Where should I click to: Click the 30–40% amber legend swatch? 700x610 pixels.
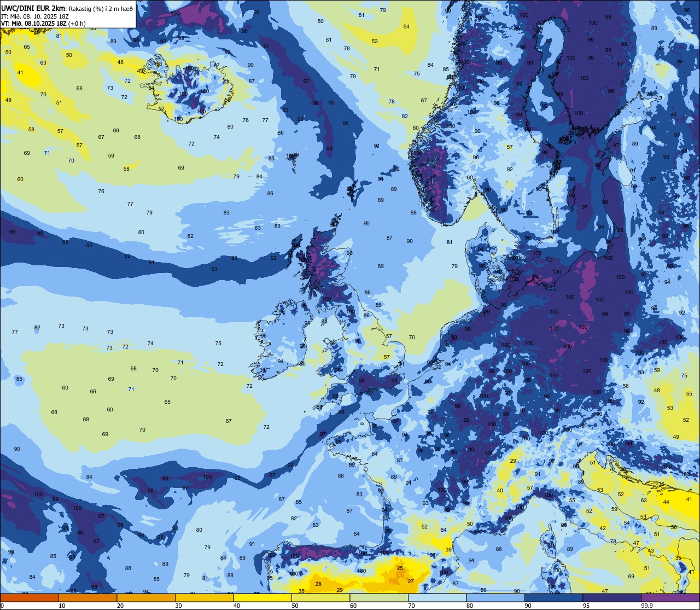204,597
